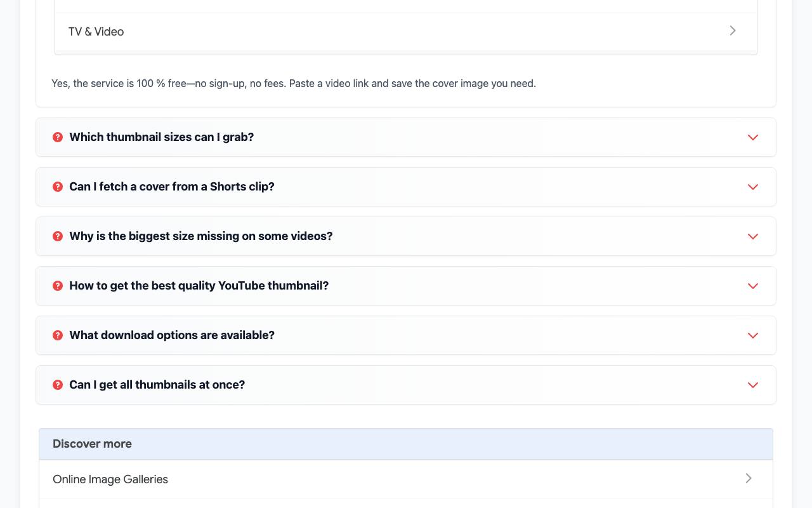812x508 pixels.
Task: Open the TV & Video category link
Action: point(406,32)
